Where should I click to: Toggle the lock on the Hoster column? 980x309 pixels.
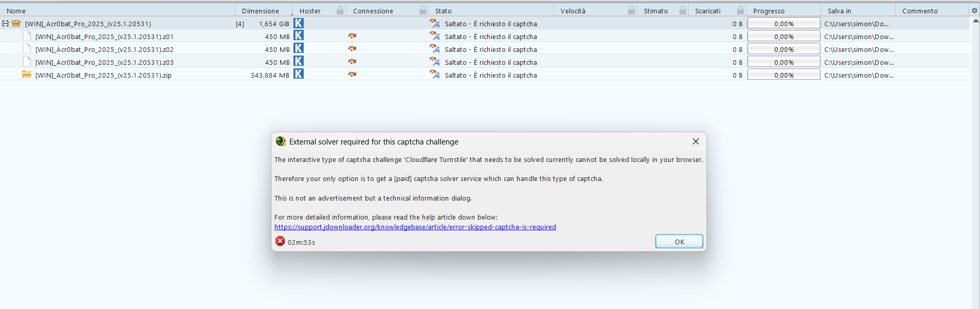tap(340, 10)
